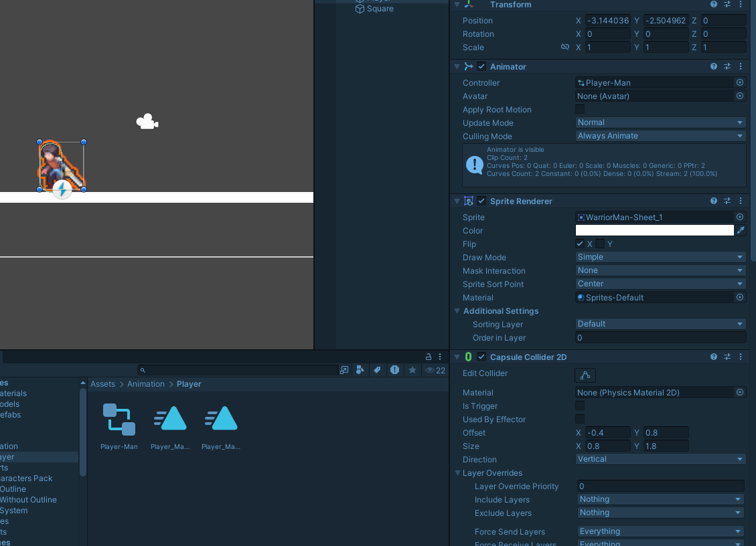Open object picker for the Avatar field
The height and width of the screenshot is (546, 756).
(x=740, y=96)
